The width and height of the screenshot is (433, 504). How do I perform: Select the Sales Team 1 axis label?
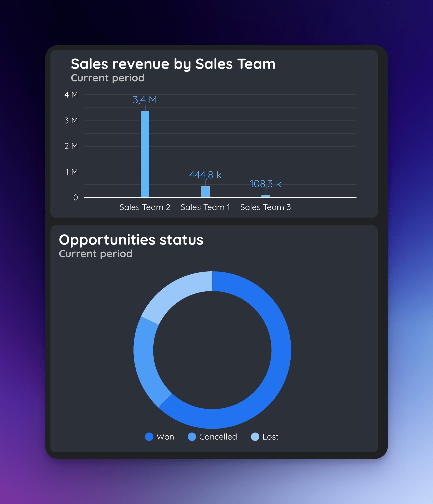pos(205,207)
